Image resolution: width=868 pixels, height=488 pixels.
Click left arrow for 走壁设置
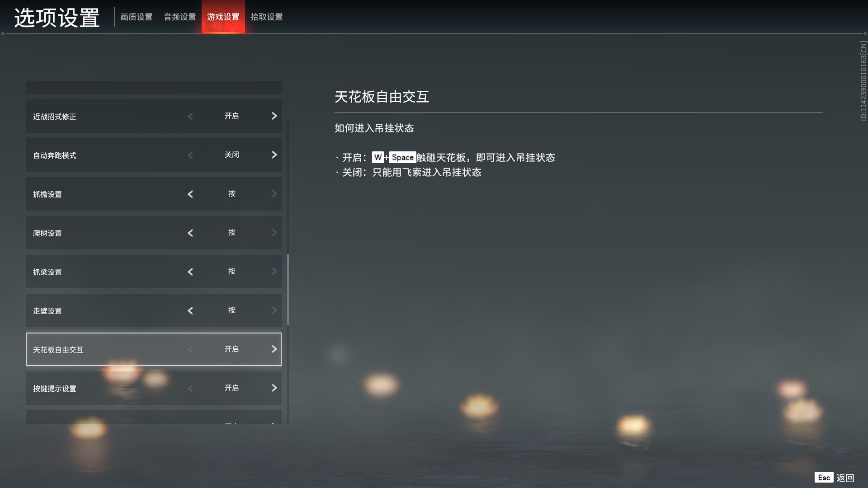click(190, 311)
